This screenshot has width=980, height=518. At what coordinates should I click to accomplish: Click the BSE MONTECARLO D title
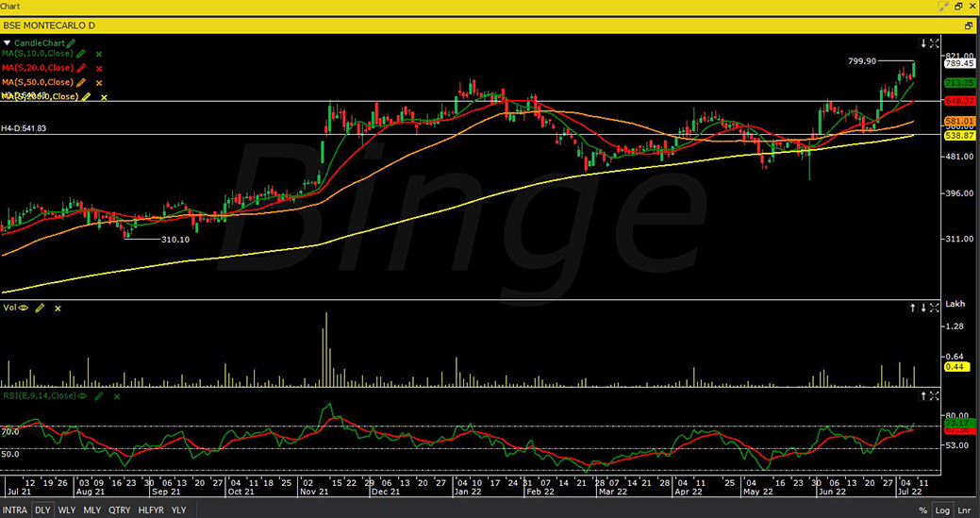coord(49,25)
